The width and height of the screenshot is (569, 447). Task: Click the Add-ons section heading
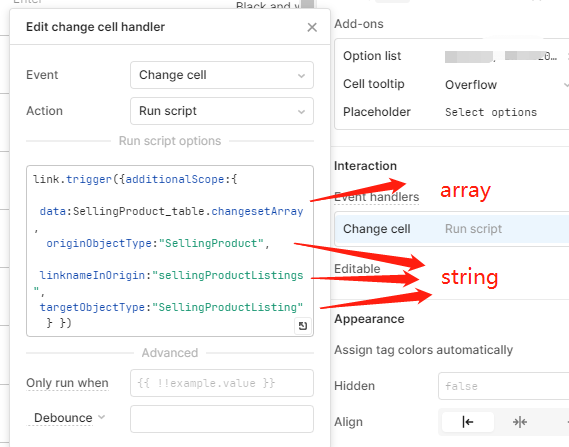(359, 24)
